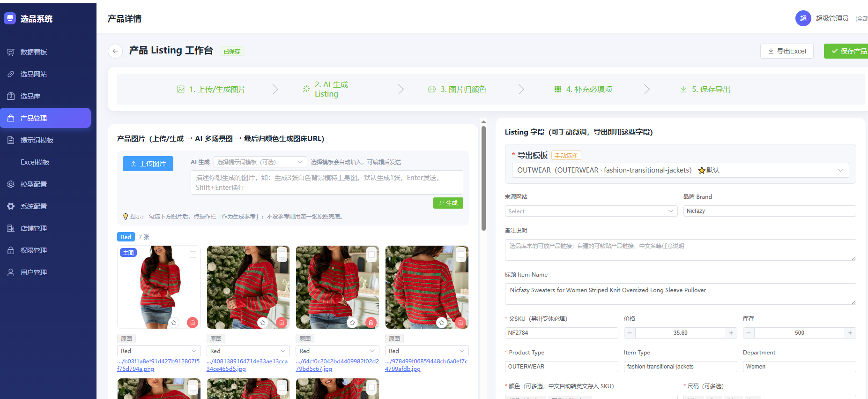The height and width of the screenshot is (399, 868).
Task: Delete the 主图 image with its red trash icon
Action: (192, 323)
